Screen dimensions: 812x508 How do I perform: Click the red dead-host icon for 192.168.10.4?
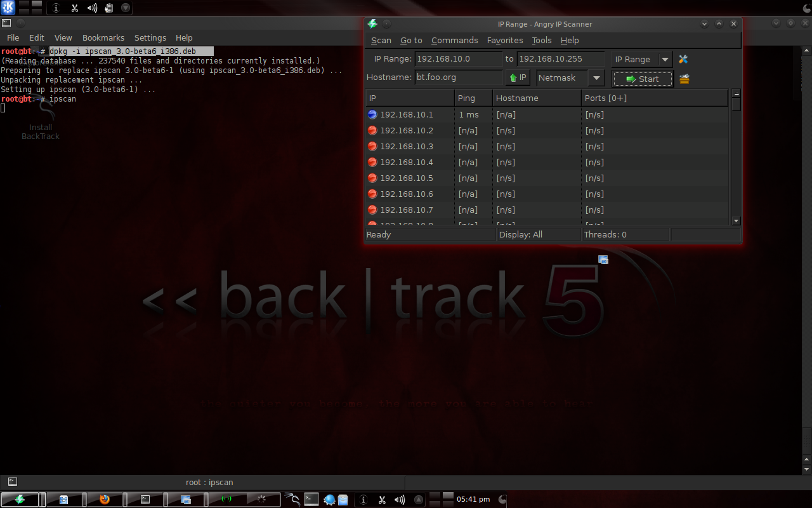[372, 162]
